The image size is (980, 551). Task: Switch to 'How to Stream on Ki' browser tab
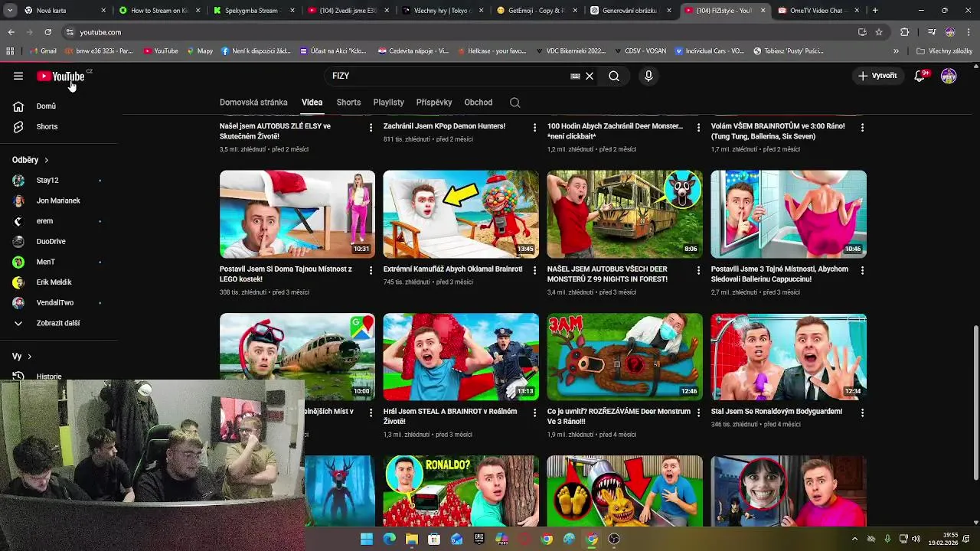click(159, 11)
